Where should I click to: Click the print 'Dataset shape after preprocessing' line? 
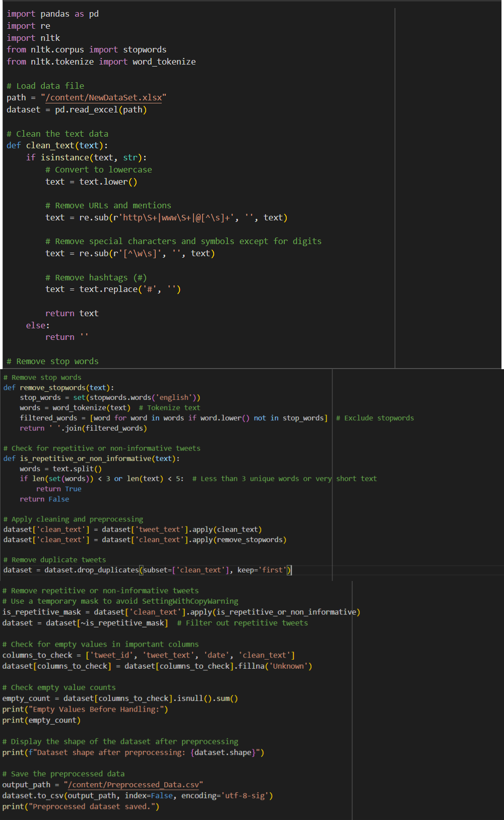133,752
